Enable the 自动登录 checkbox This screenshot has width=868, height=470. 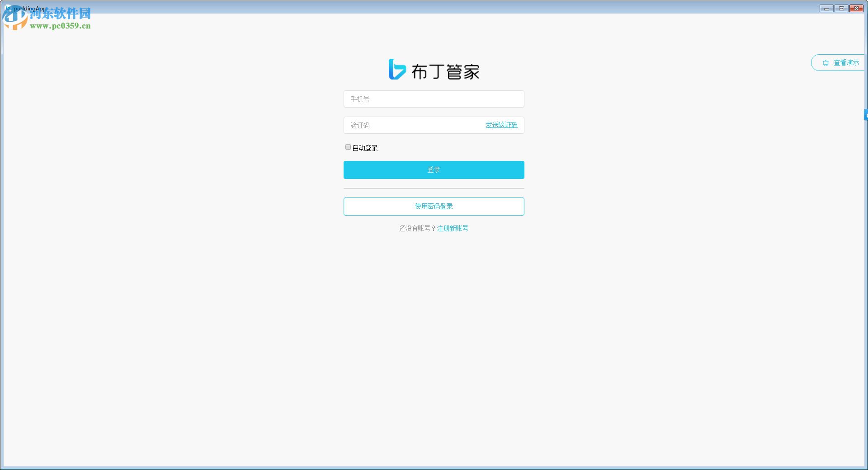[348, 147]
